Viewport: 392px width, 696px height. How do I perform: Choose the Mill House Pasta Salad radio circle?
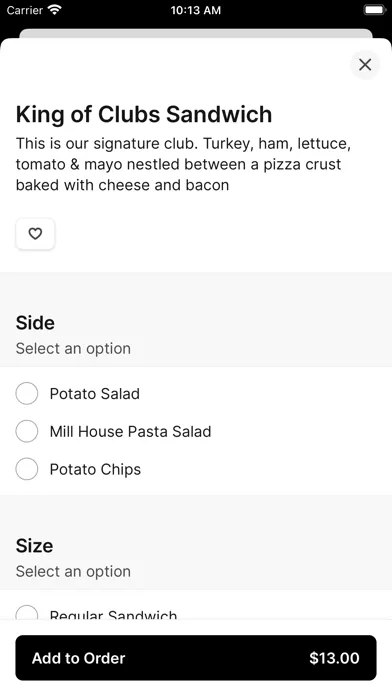point(27,431)
